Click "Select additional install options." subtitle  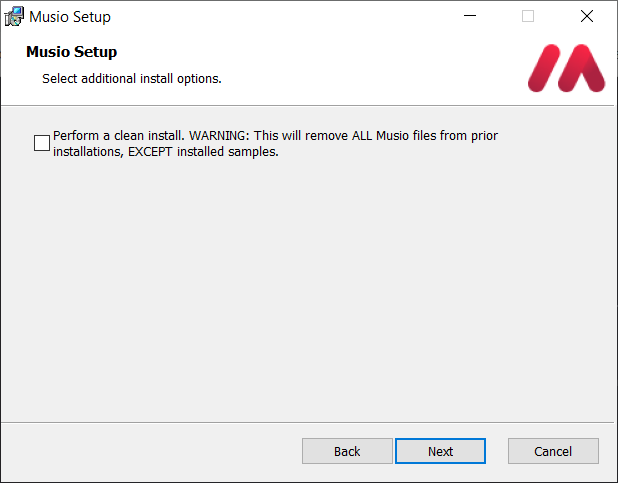coord(131,78)
